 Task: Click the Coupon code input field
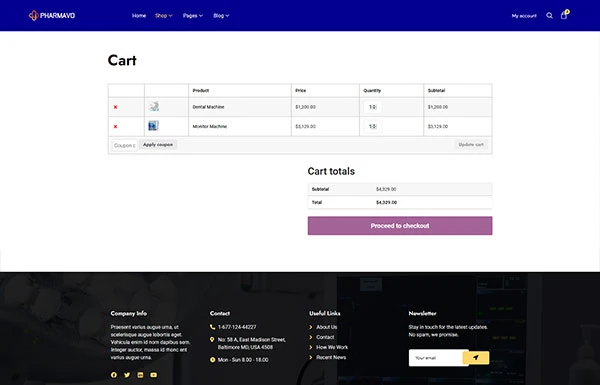click(124, 145)
